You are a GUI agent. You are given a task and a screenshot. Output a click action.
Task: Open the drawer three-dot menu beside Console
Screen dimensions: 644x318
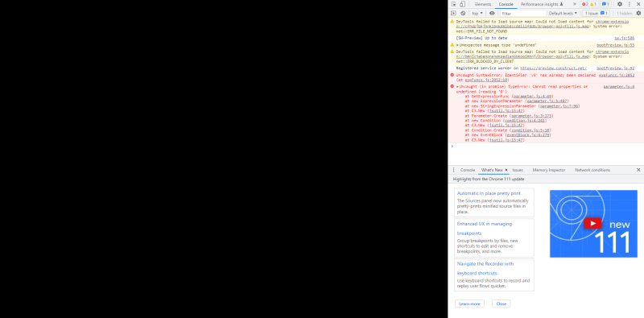[x=454, y=170]
